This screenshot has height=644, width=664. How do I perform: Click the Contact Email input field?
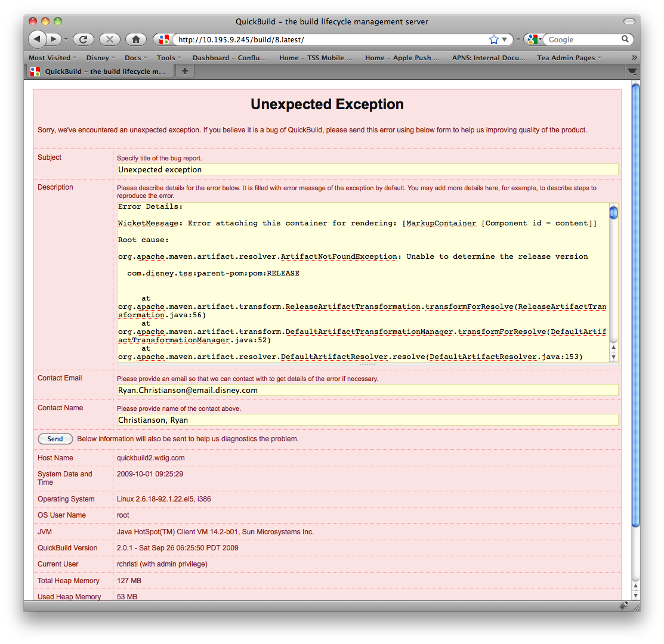click(367, 390)
